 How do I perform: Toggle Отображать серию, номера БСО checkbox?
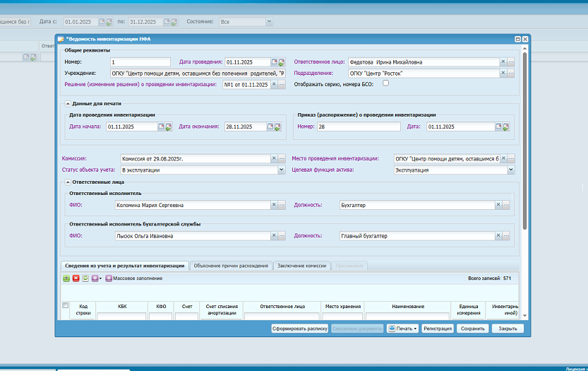coord(385,83)
